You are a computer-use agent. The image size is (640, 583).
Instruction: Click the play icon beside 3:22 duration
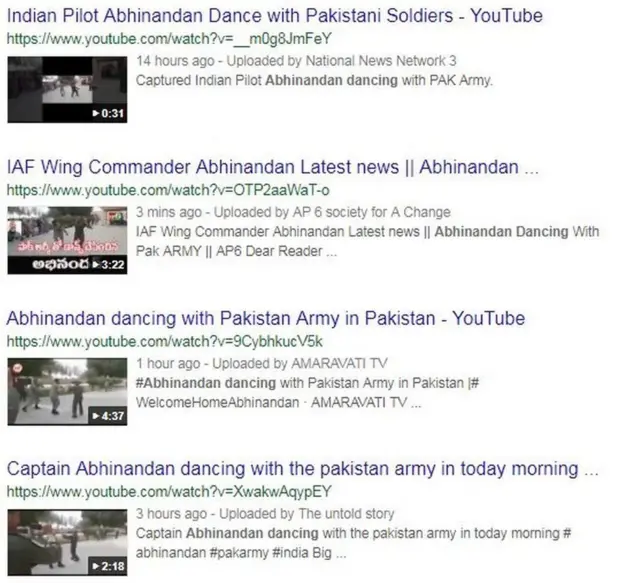point(96,265)
